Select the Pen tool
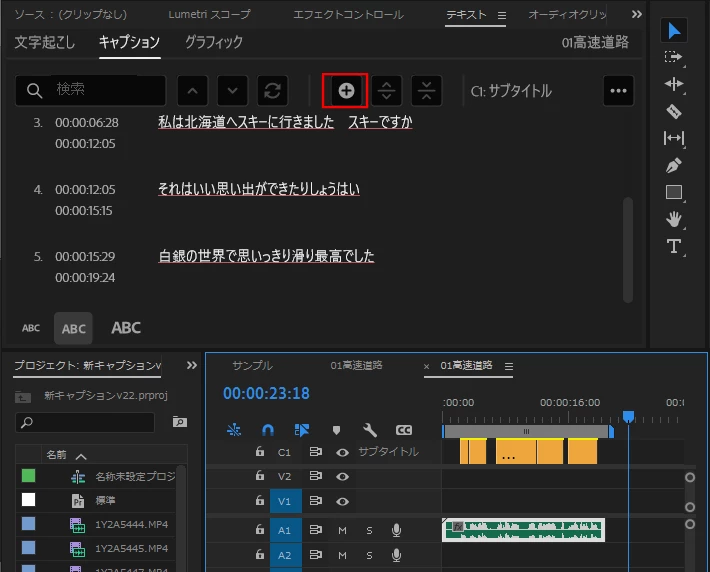710x572 pixels. (x=674, y=165)
